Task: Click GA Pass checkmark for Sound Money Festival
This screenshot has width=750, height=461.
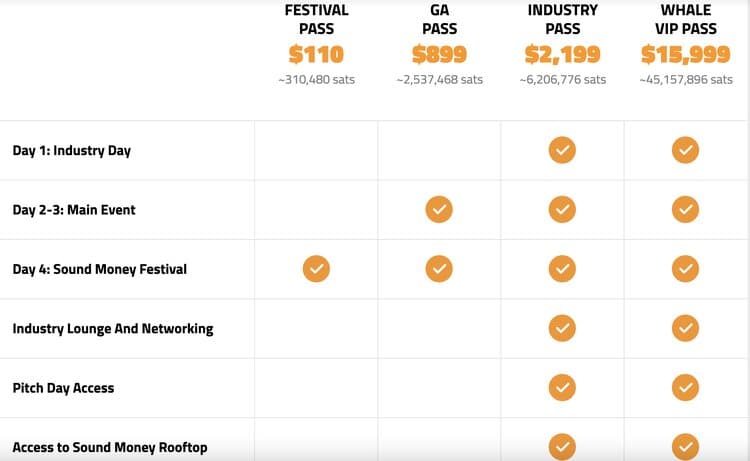Action: pos(439,268)
